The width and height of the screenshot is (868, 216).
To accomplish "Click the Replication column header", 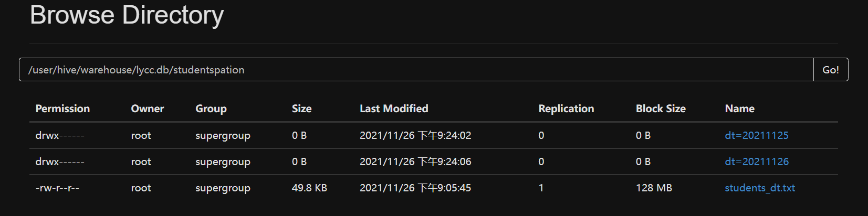I will click(x=566, y=109).
